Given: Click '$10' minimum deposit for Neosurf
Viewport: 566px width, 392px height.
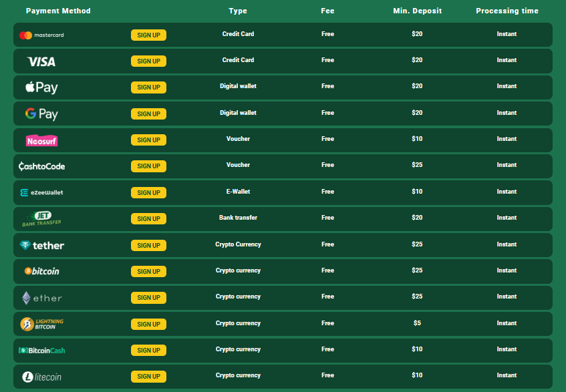Looking at the screenshot, I should [417, 139].
